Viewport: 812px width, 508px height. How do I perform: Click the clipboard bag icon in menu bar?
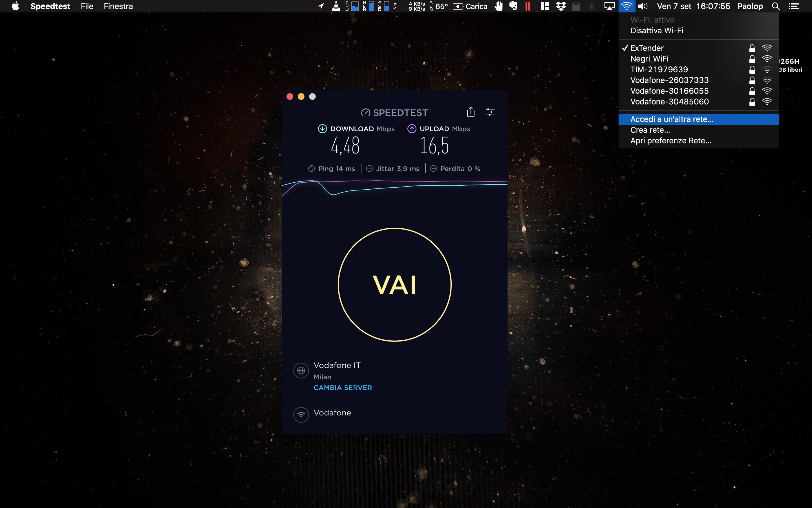(x=576, y=6)
